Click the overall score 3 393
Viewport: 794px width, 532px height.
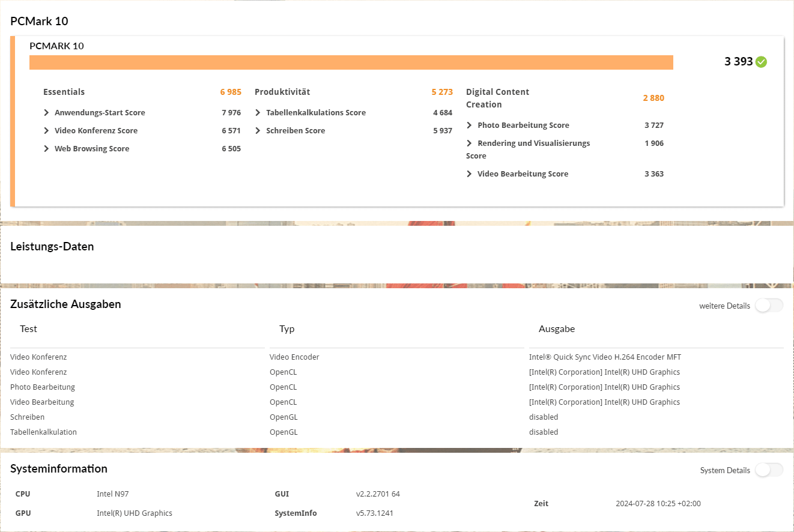[738, 62]
